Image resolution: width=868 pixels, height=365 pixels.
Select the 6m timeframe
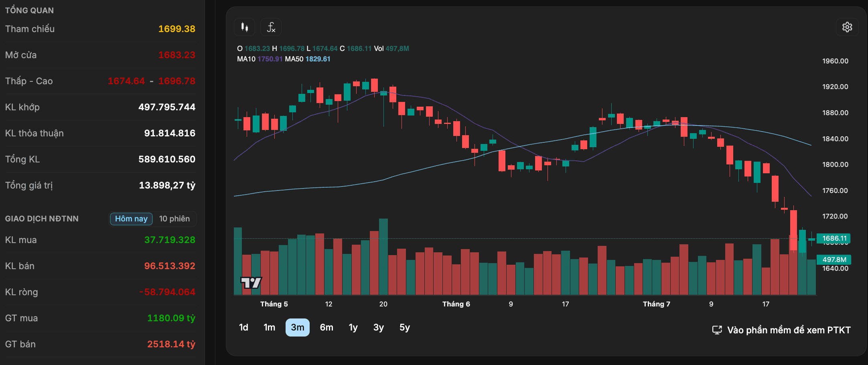(x=327, y=328)
